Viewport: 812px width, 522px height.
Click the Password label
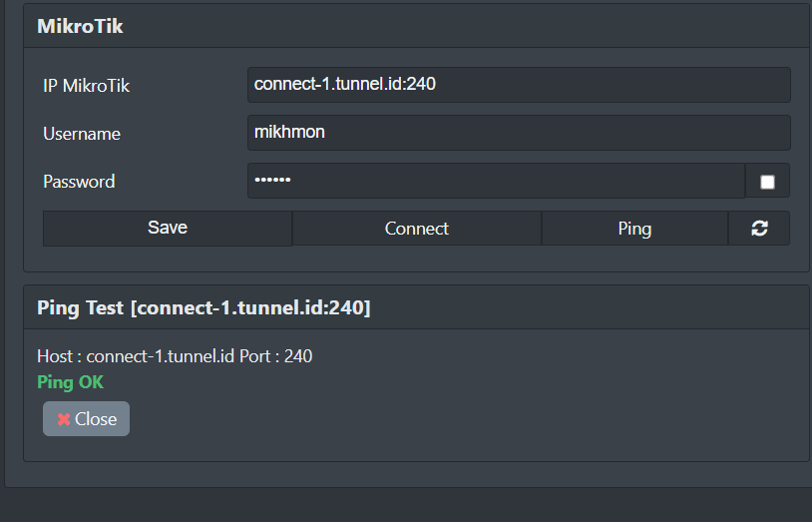[79, 182]
